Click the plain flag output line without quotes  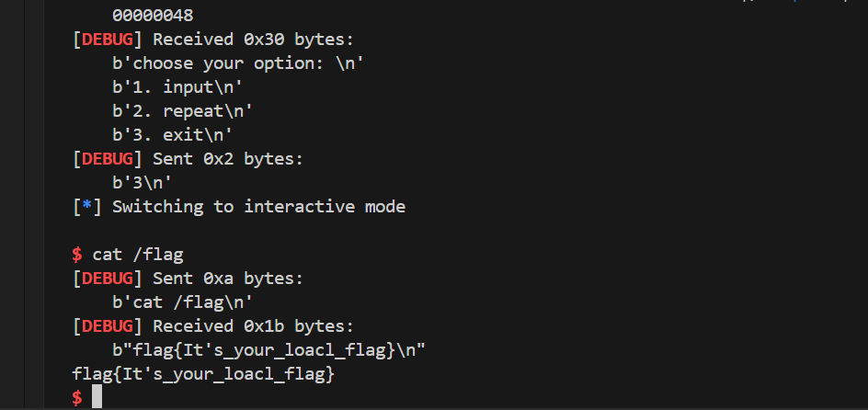click(x=203, y=374)
